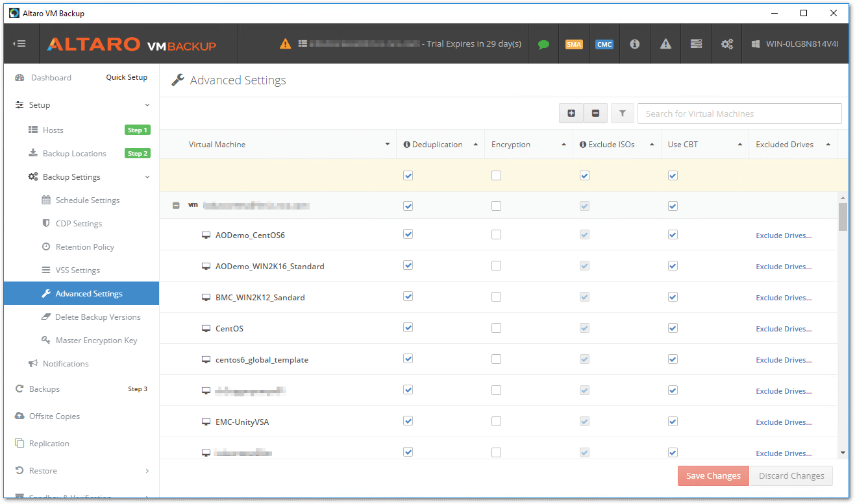The width and height of the screenshot is (855, 504).
Task: Click the scrollbar down arrow in VM list
Action: (x=843, y=453)
